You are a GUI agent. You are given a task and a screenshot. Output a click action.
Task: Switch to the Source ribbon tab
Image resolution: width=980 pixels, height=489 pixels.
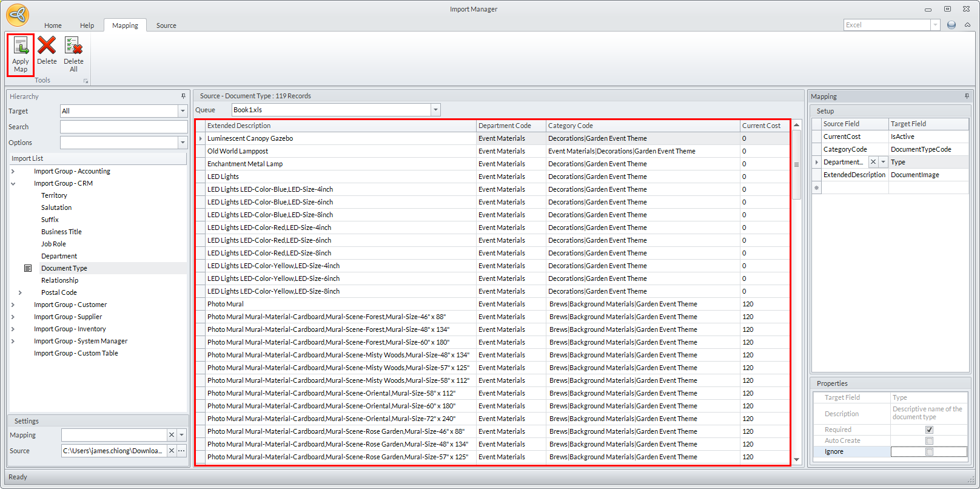(166, 25)
